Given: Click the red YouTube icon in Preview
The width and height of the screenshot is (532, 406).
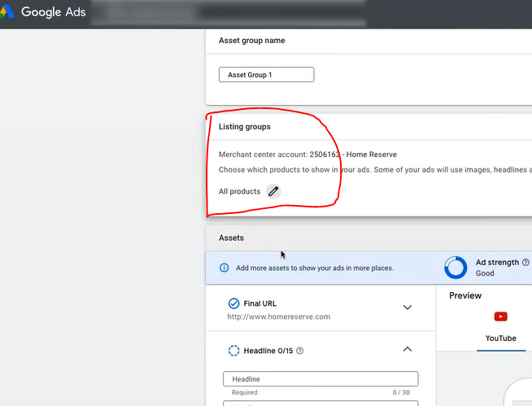Looking at the screenshot, I should pyautogui.click(x=500, y=317).
